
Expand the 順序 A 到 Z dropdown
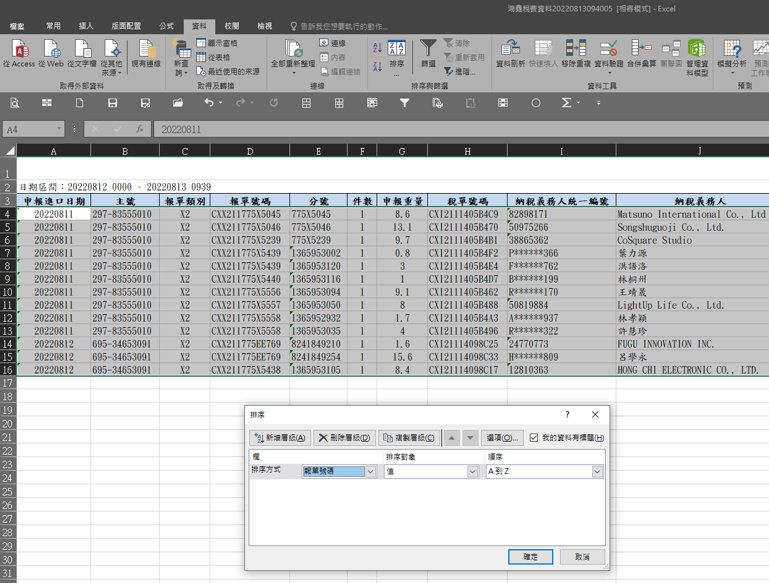[x=597, y=472]
